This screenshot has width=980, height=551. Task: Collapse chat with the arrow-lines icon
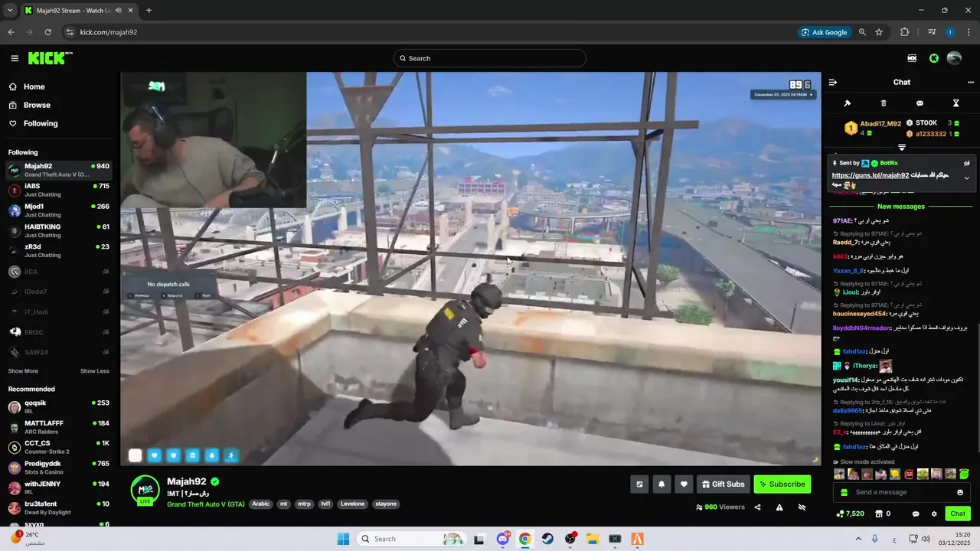coord(833,82)
